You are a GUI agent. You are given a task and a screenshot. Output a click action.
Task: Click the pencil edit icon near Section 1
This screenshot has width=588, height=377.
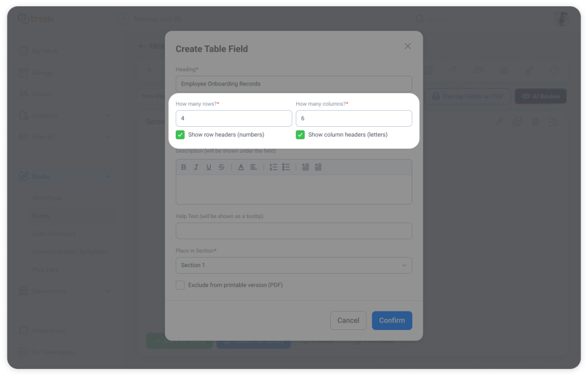pos(499,122)
